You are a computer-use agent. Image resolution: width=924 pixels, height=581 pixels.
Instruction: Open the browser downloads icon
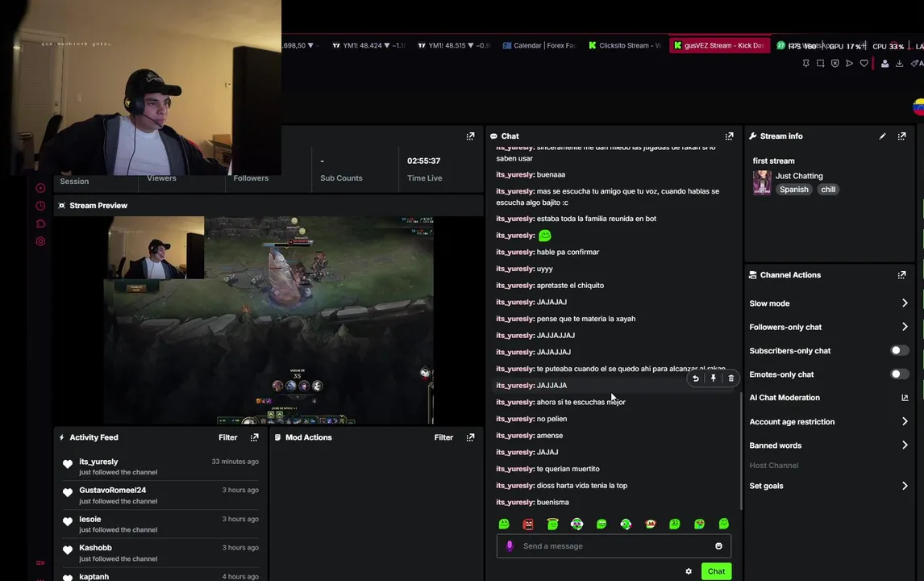tap(899, 63)
